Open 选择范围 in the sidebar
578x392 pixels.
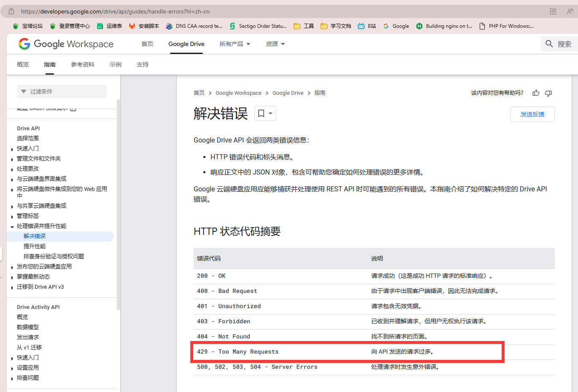(x=28, y=138)
